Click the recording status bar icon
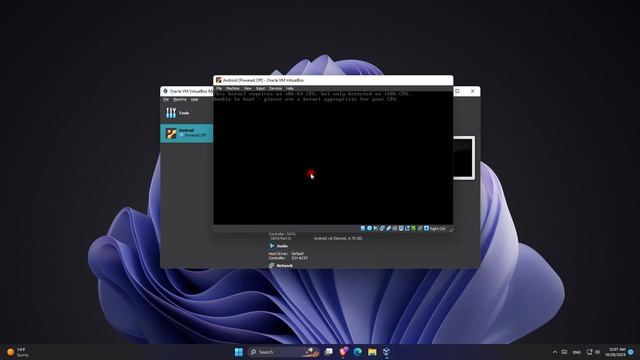The image size is (640, 360). pyautogui.click(x=407, y=229)
